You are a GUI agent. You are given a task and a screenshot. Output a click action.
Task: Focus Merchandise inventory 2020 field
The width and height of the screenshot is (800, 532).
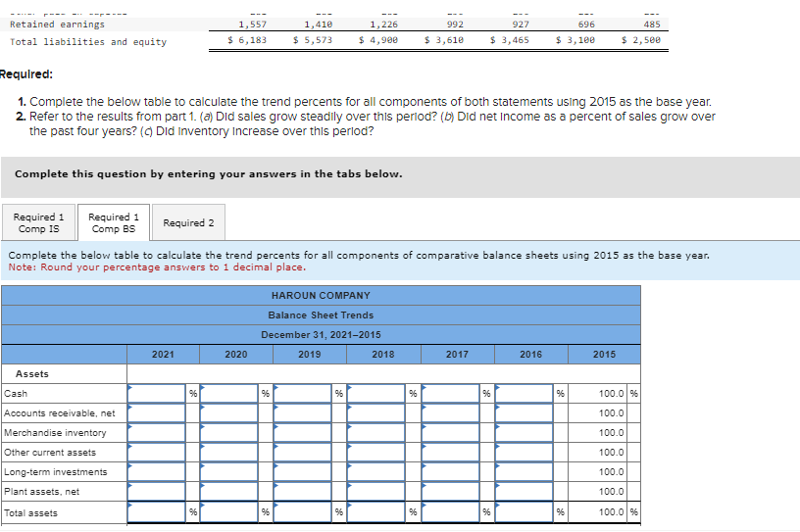click(x=229, y=432)
